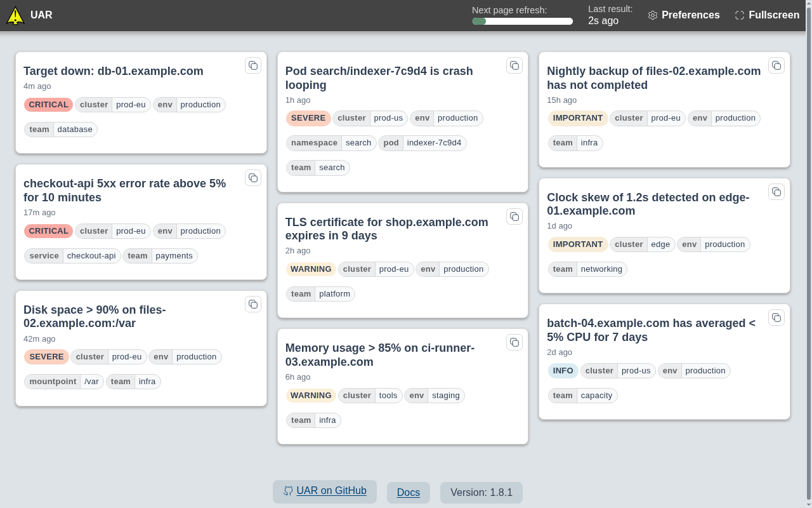Copy the Disk space files-02 alert
Viewport: 812px width, 508px height.
[x=253, y=304]
